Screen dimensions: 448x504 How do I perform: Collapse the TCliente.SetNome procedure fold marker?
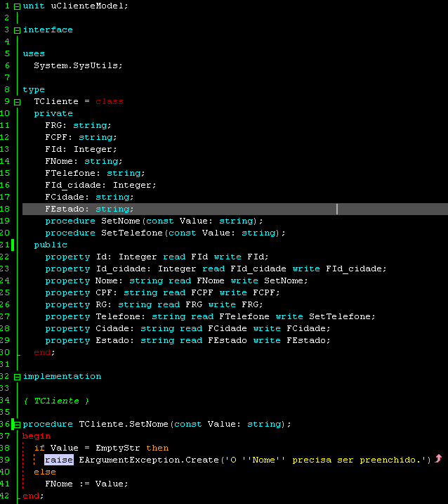pos(17,425)
